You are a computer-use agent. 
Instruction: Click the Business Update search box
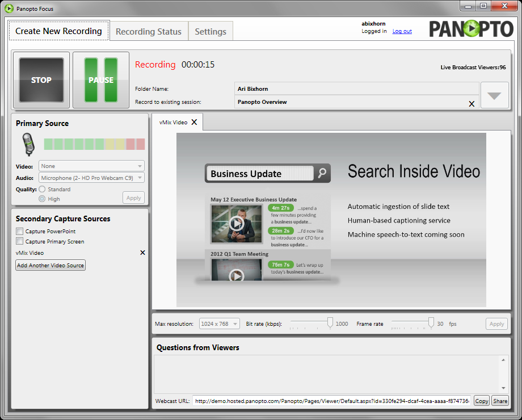pos(260,174)
